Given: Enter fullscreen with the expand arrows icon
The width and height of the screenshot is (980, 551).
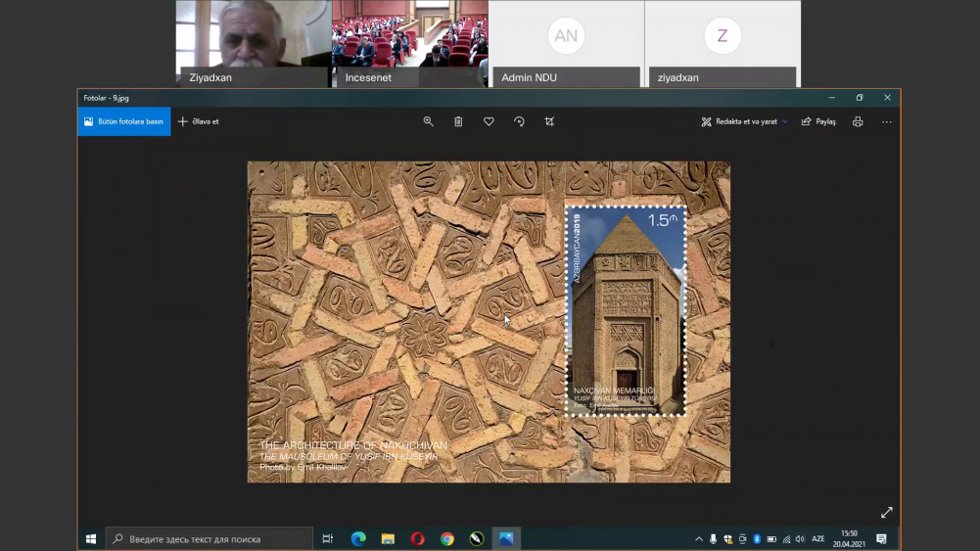Looking at the screenshot, I should click(887, 512).
